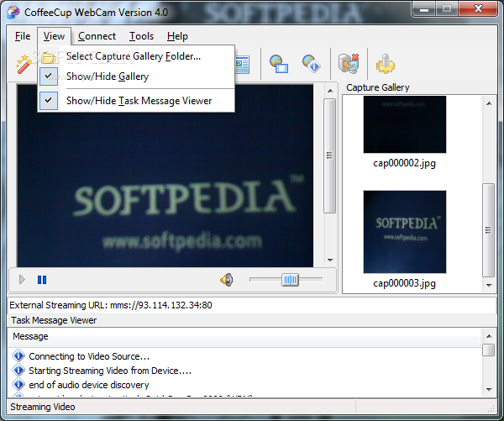
Task: Click the Message column header
Action: [244, 337]
